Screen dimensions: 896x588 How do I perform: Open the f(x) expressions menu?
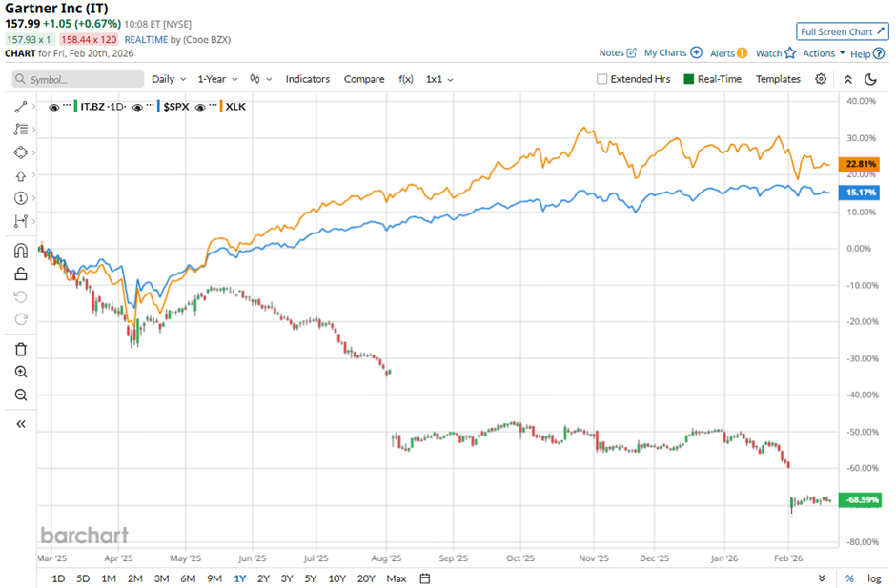coord(406,79)
